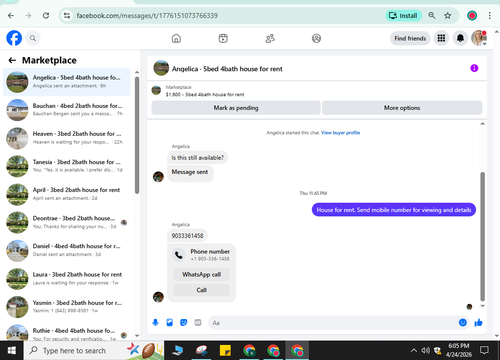Go back in the browser
Screen dimensions: 500x360
tap(11, 16)
